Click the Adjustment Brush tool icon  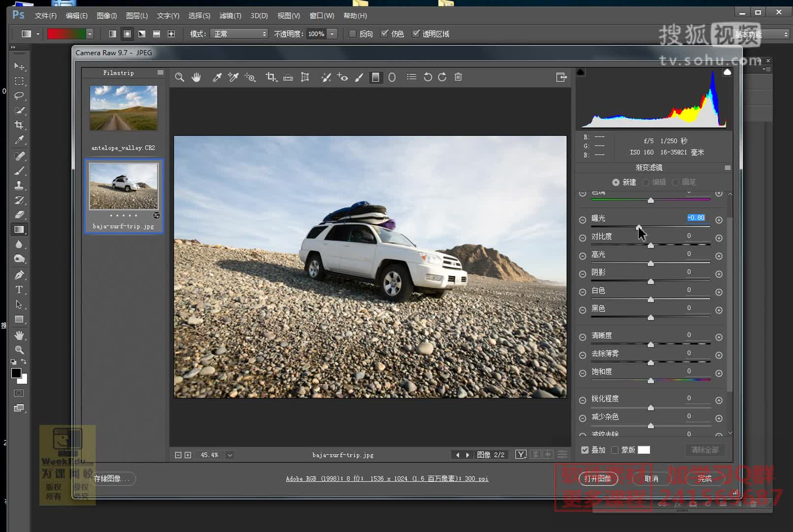(359, 77)
